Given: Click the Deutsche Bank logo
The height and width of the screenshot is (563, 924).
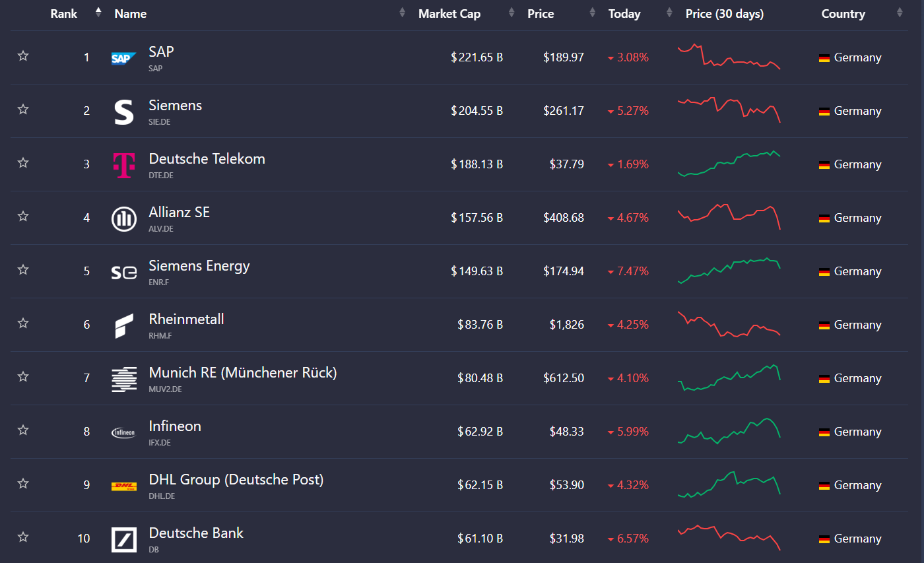Looking at the screenshot, I should point(123,539).
